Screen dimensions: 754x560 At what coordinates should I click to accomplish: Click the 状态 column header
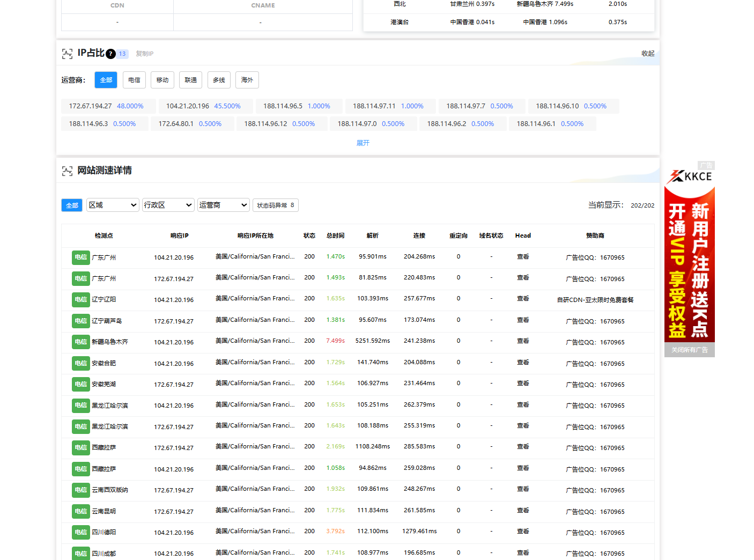pyautogui.click(x=309, y=235)
